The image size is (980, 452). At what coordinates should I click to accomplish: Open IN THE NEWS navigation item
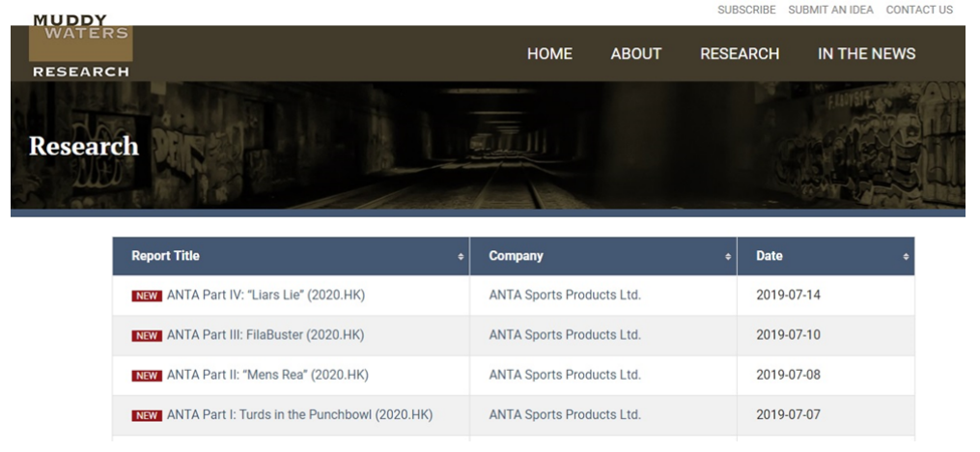click(x=866, y=54)
